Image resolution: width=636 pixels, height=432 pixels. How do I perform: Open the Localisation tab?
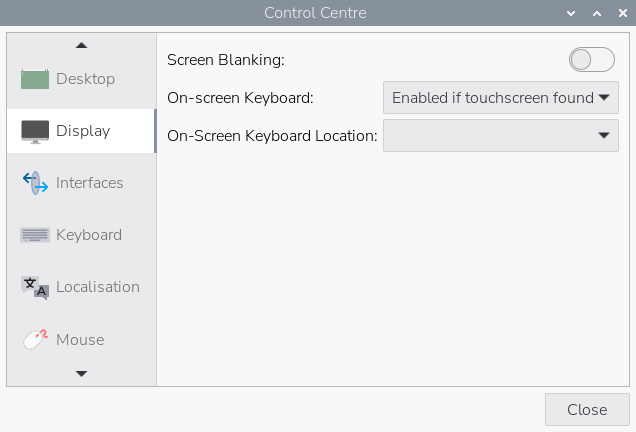tap(98, 287)
